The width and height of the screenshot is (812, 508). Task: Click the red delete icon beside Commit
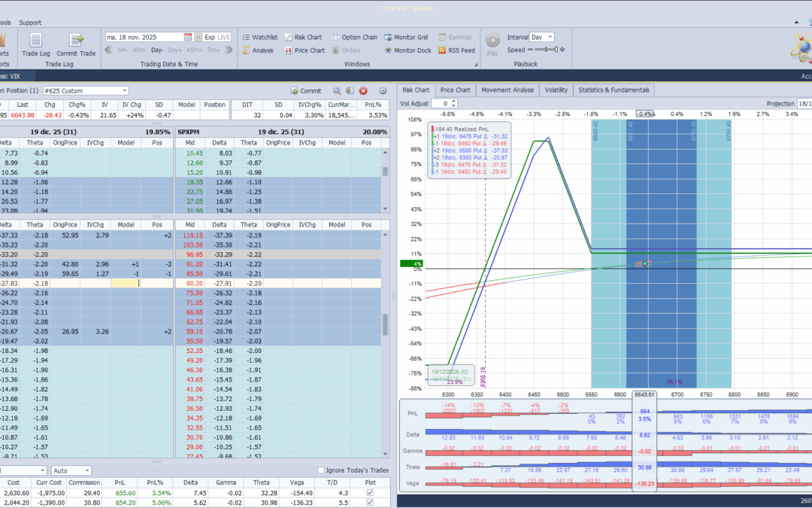(363, 90)
